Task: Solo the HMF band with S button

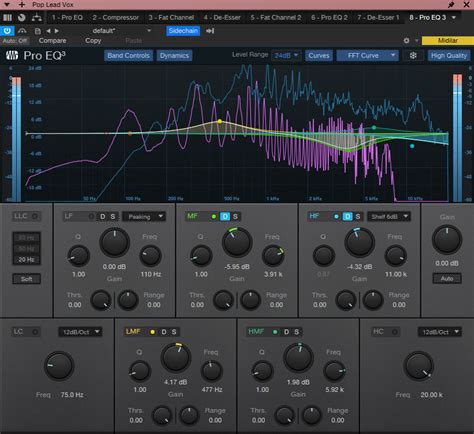Action: coord(297,332)
